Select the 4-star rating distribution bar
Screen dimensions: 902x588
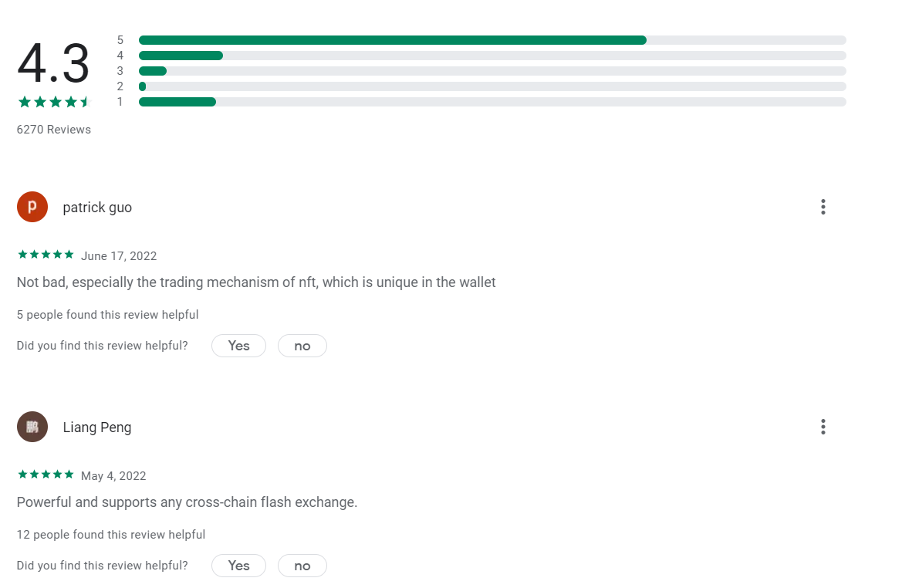coord(492,56)
